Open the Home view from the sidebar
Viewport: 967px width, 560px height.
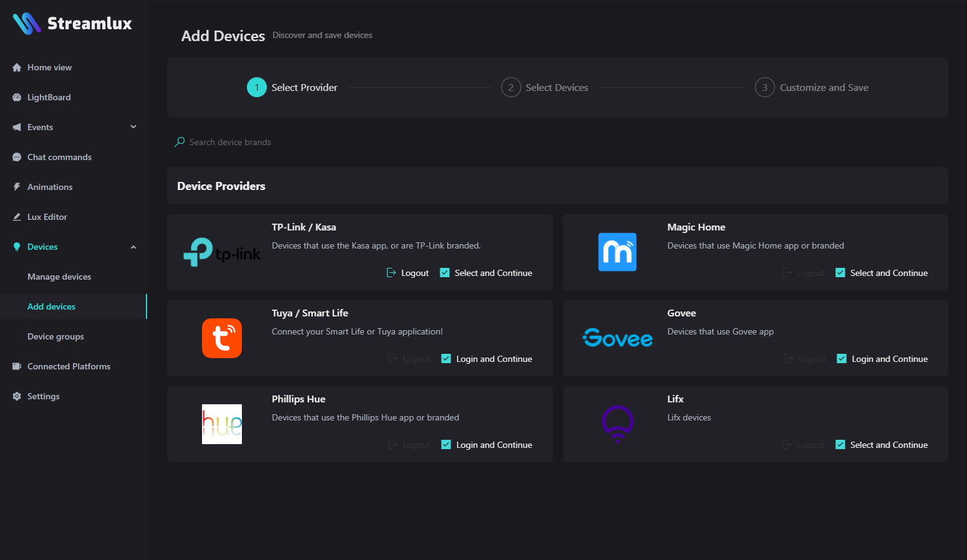click(50, 67)
